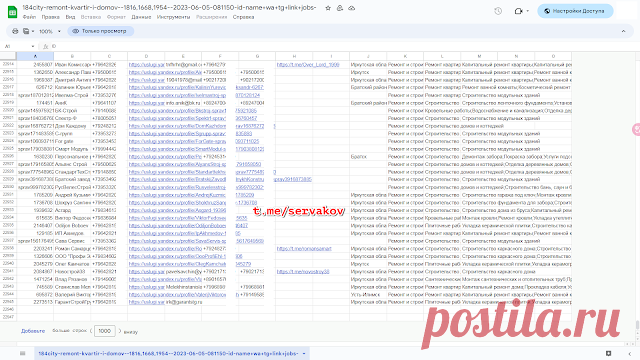The image size is (640, 360).
Task: Open the Данные menu
Action: (141, 17)
